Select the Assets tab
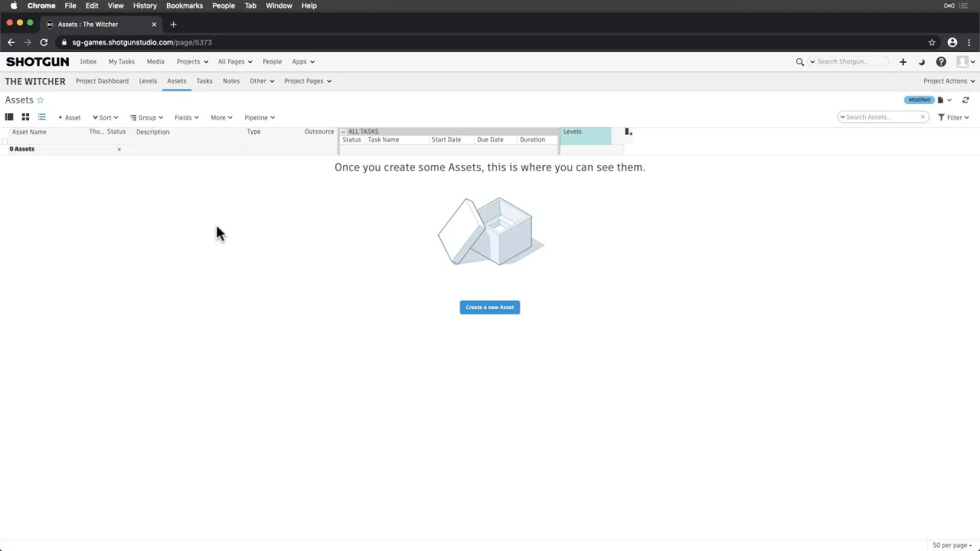The width and height of the screenshot is (980, 551). [177, 81]
